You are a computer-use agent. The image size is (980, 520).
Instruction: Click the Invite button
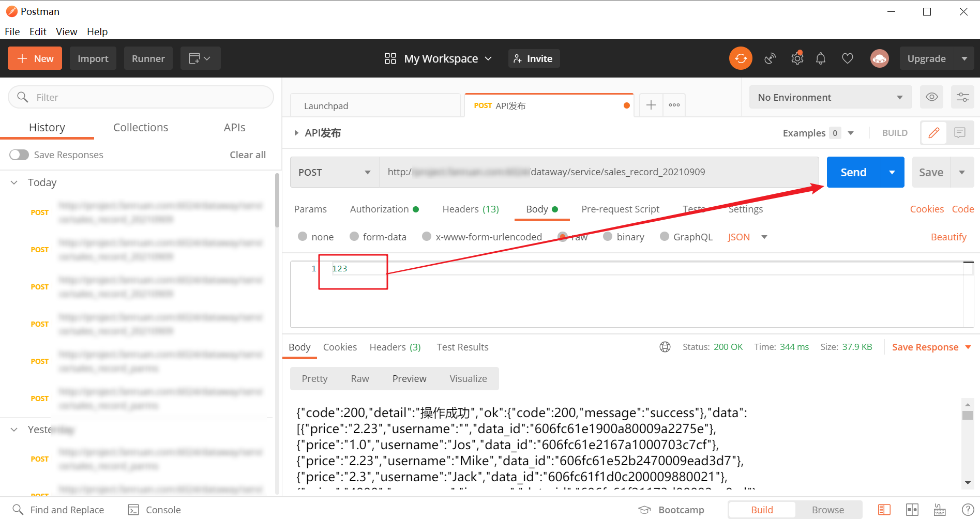(534, 58)
